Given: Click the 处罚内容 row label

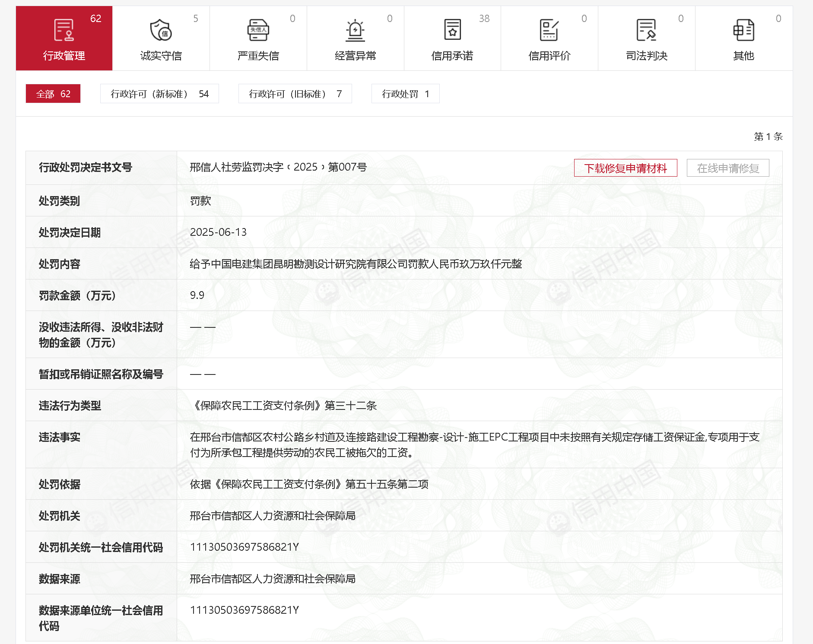Looking at the screenshot, I should pos(59,264).
